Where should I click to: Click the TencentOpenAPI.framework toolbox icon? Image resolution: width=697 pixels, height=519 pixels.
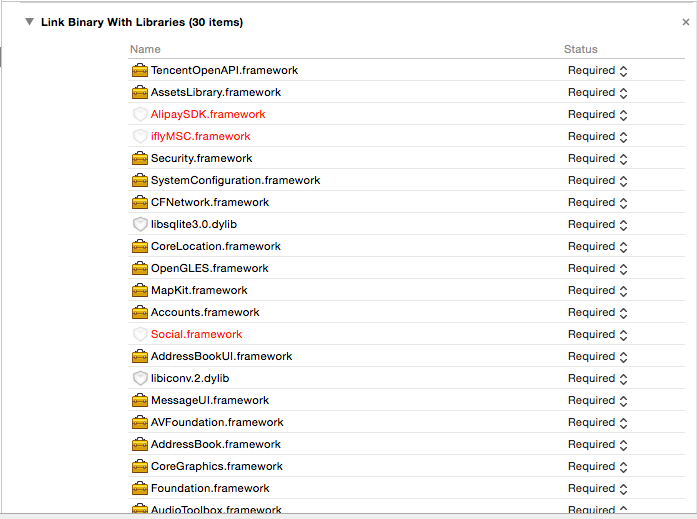140,70
